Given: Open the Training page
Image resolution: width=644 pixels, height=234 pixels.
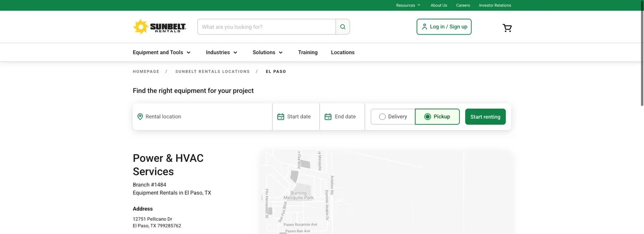Looking at the screenshot, I should pos(307,52).
